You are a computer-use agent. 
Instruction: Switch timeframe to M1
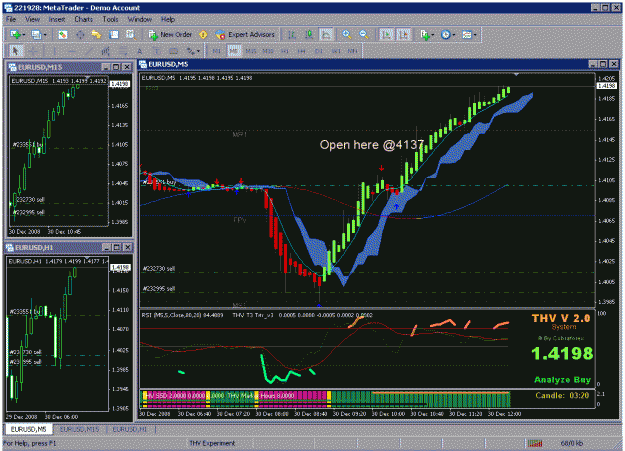pyautogui.click(x=216, y=51)
